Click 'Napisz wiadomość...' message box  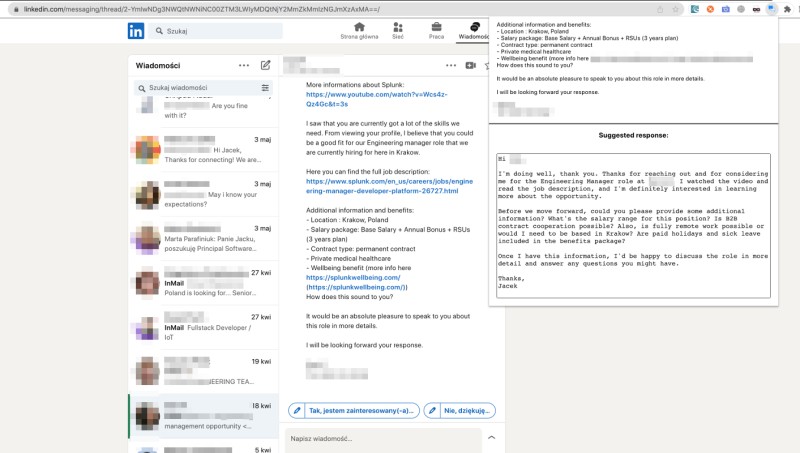coord(383,439)
